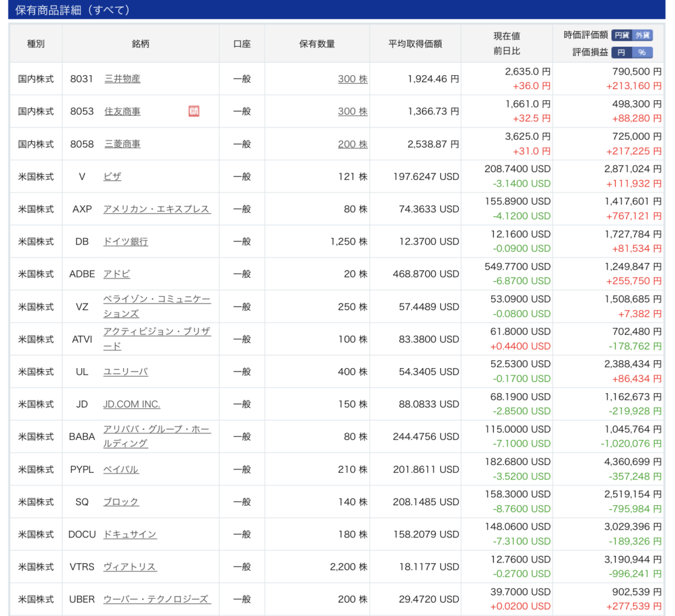Click the VTRS ticker symbol
Image resolution: width=675 pixels, height=616 pixels.
click(82, 567)
